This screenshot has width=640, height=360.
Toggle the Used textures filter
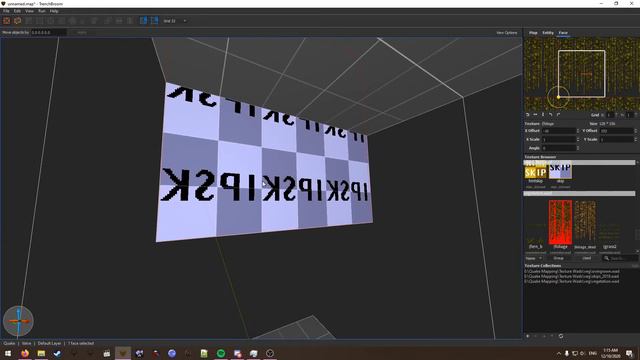coord(587,258)
